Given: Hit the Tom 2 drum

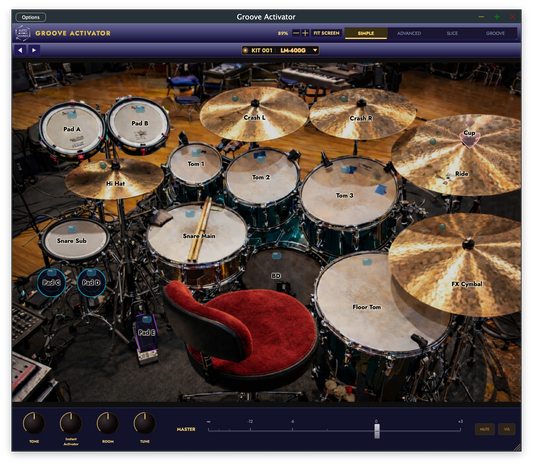Looking at the screenshot, I should (261, 177).
